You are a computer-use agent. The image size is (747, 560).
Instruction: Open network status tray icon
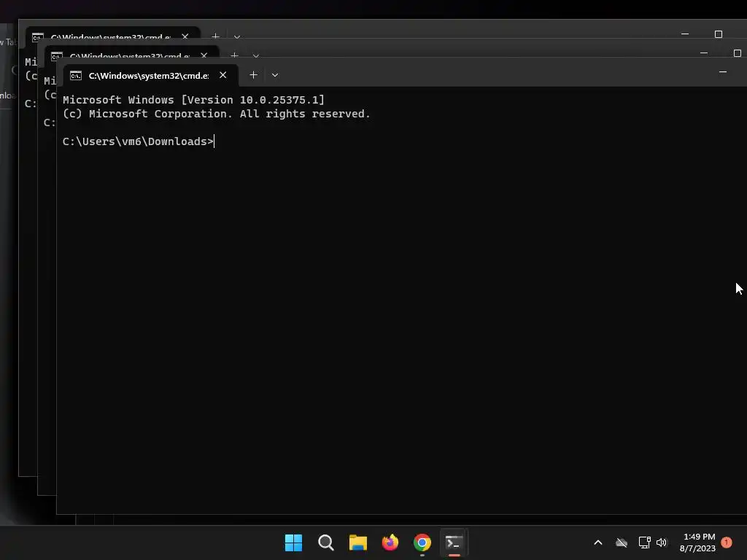click(645, 542)
